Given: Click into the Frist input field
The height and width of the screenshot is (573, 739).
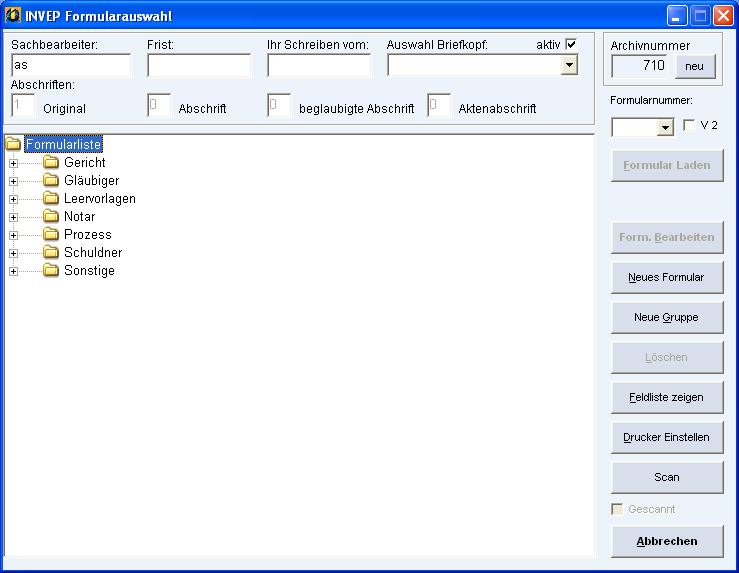Looking at the screenshot, I should 199,65.
